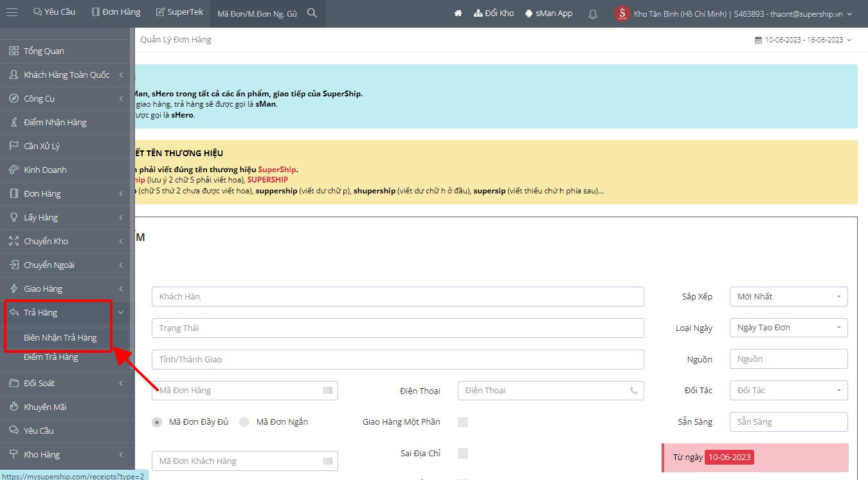Expand the Khách Hàng Toàn Quốc chevron
The image size is (868, 480).
121,75
